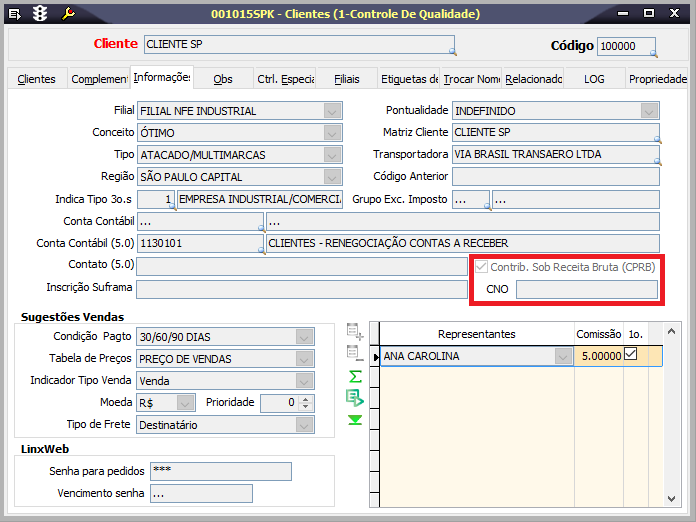696x522 pixels.
Task: Click the Código Anterior input field
Action: pyautogui.click(x=555, y=177)
